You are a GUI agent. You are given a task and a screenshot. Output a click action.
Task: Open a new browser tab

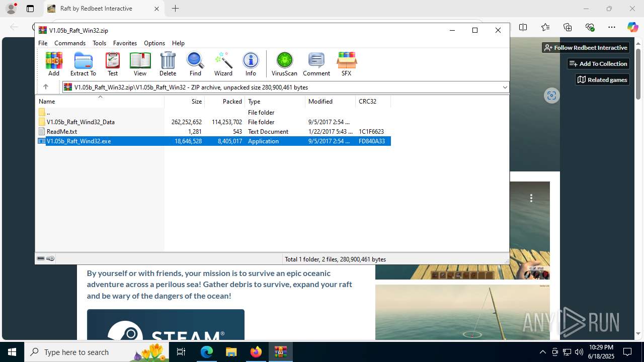pyautogui.click(x=175, y=9)
